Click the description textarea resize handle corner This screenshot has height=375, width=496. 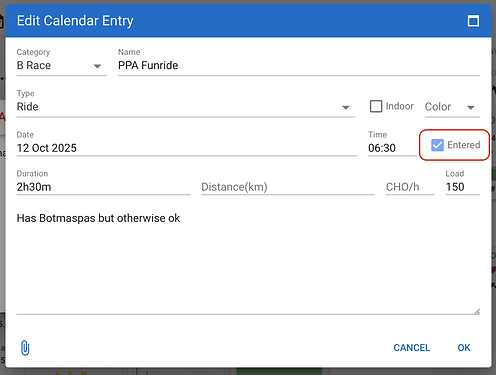coord(477,311)
